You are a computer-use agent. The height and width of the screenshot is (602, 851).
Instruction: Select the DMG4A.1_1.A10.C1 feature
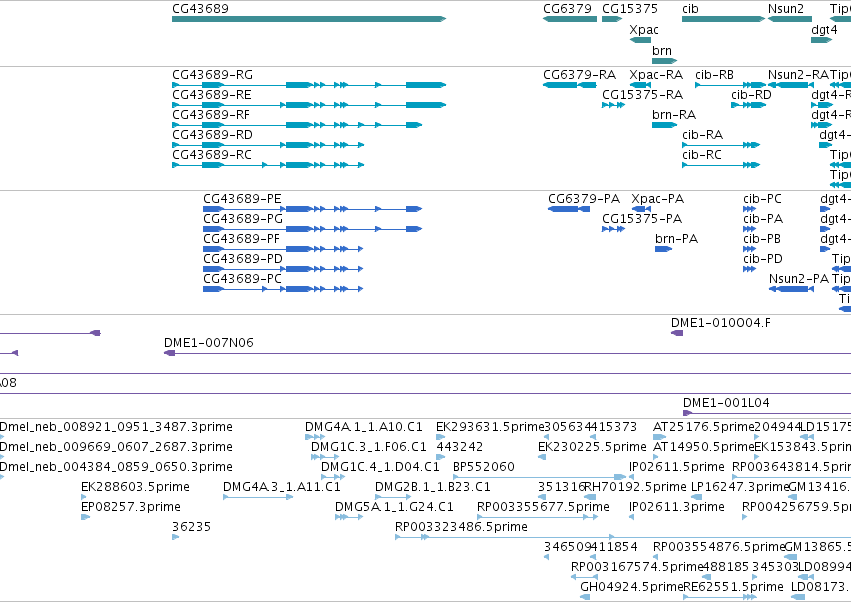pyautogui.click(x=315, y=437)
